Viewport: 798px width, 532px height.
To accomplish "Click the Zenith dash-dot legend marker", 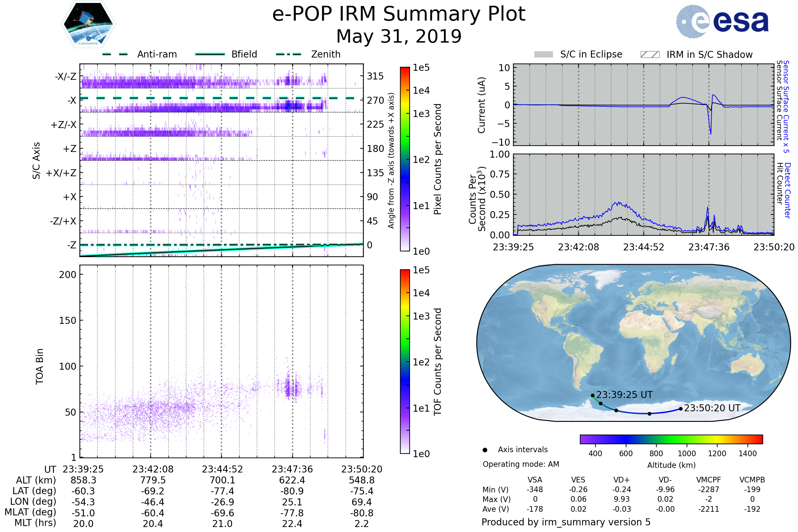I will pos(288,54).
